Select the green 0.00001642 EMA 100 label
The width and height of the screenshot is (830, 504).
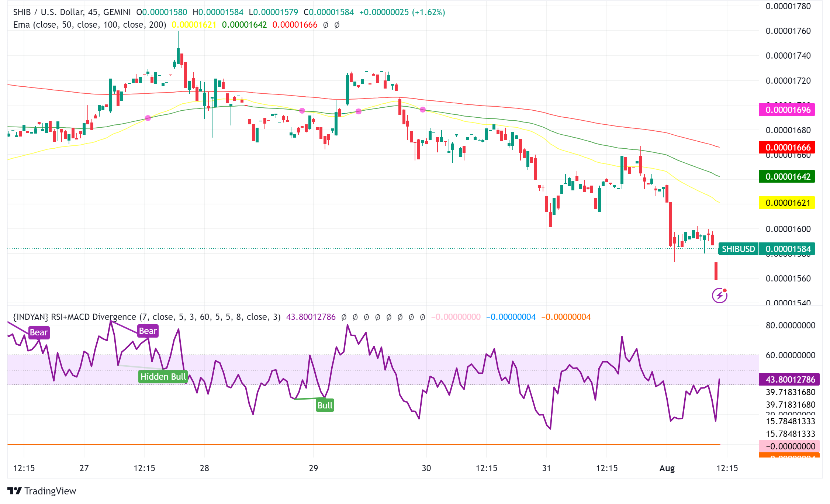[x=787, y=177]
